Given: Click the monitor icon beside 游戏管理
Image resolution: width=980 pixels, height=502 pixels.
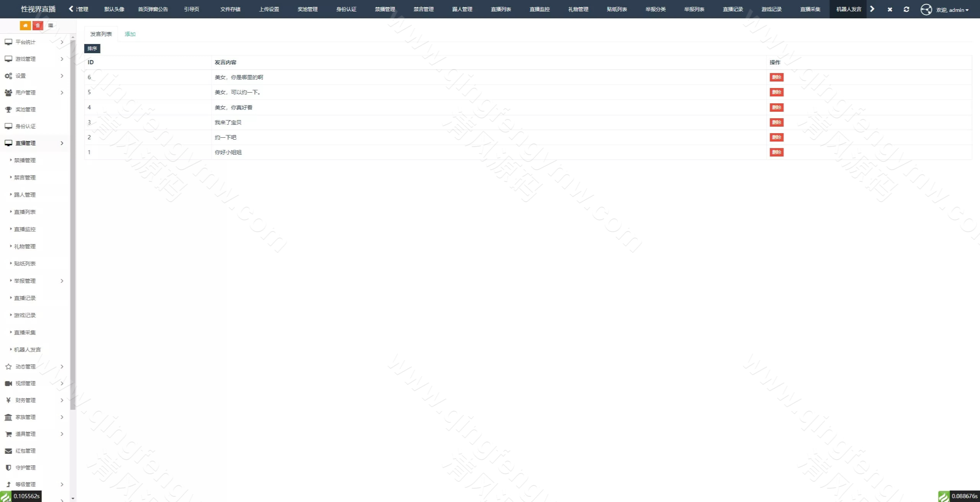Looking at the screenshot, I should pyautogui.click(x=8, y=59).
